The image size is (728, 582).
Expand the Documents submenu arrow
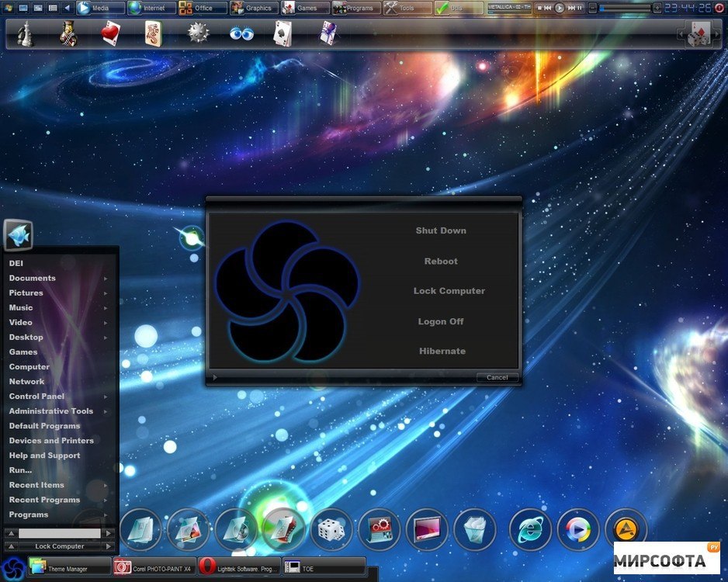(106, 279)
